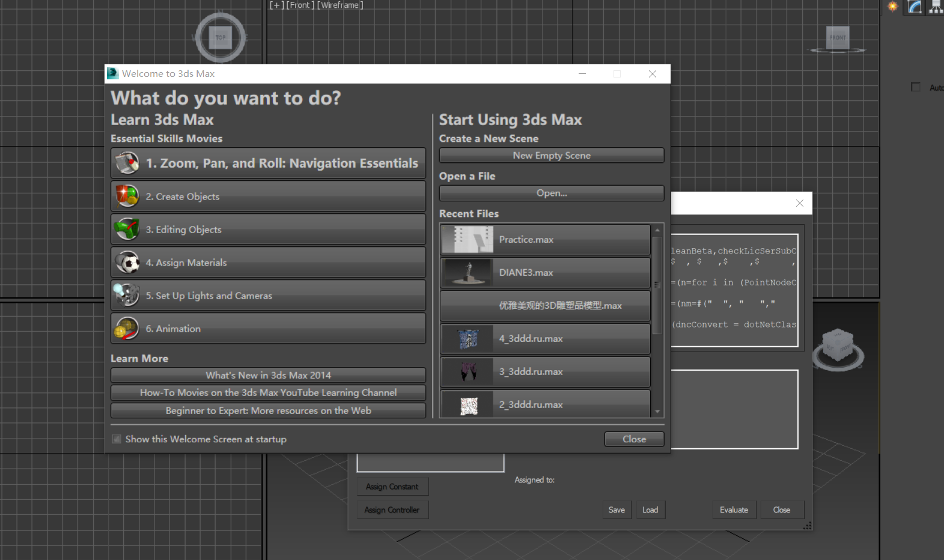Open the [Front] viewport view menu

pos(300,5)
